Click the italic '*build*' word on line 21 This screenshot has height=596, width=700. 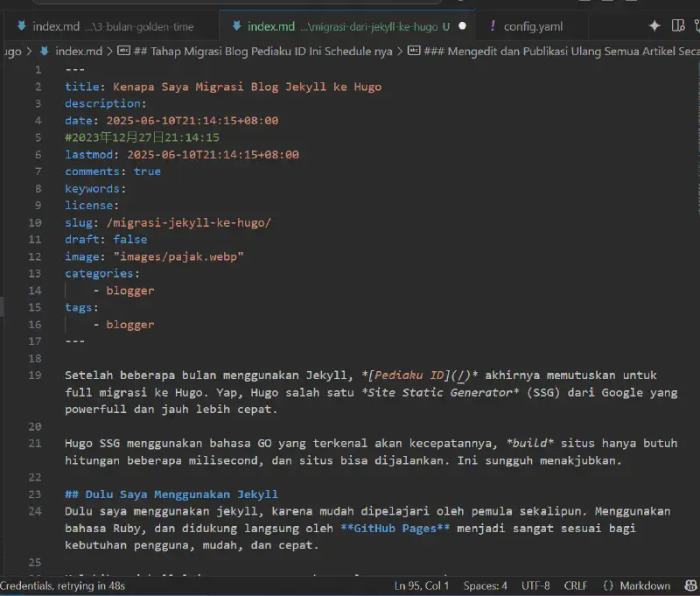530,444
